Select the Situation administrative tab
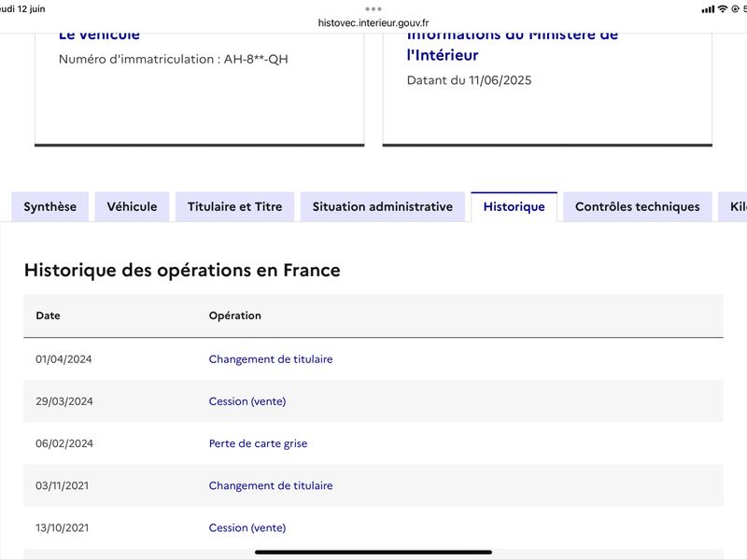747x560 pixels. pos(383,206)
